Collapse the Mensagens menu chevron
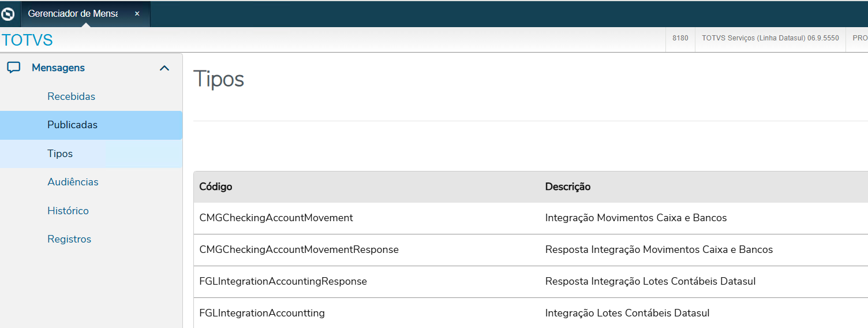Viewport: 868px width, 328px height. click(164, 68)
